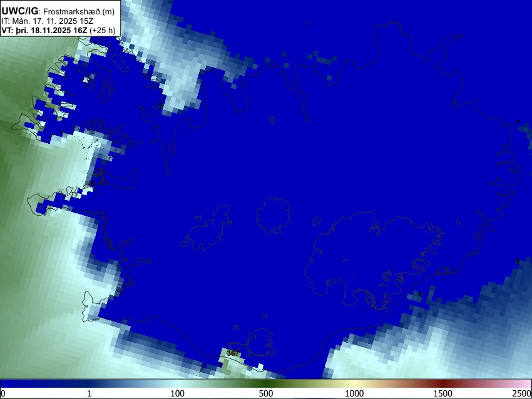Click the IT: Mán. 17. 11. 2025 15Z line
The height and width of the screenshot is (399, 532).
[47, 21]
